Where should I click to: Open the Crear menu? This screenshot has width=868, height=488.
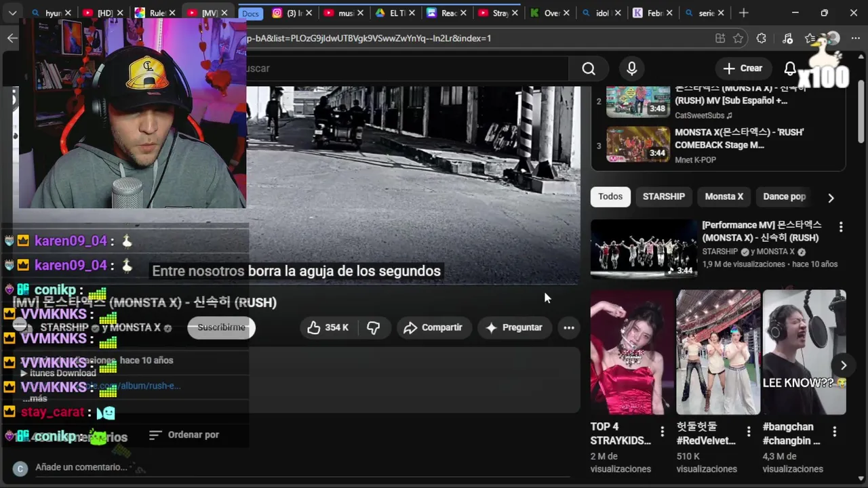(743, 68)
